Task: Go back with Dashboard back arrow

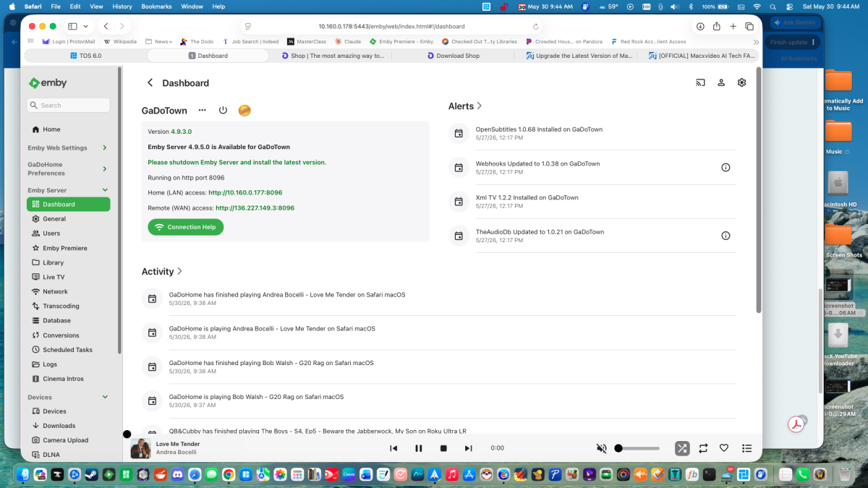Action: coord(150,83)
